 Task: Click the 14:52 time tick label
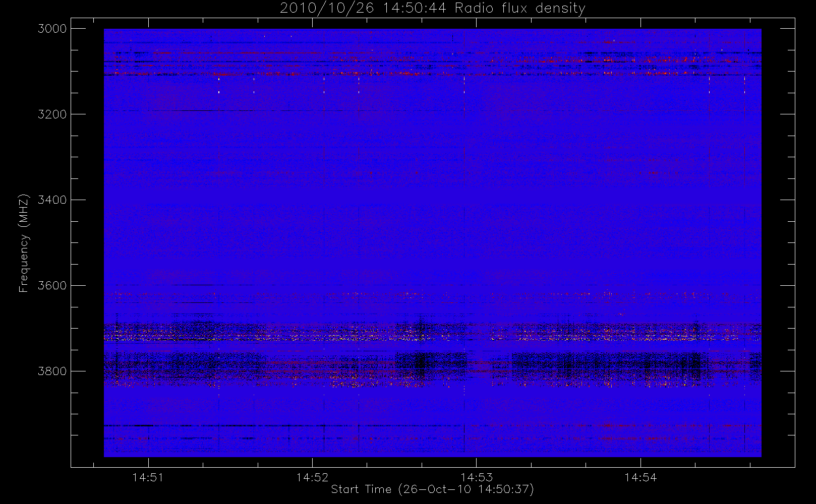312,477
